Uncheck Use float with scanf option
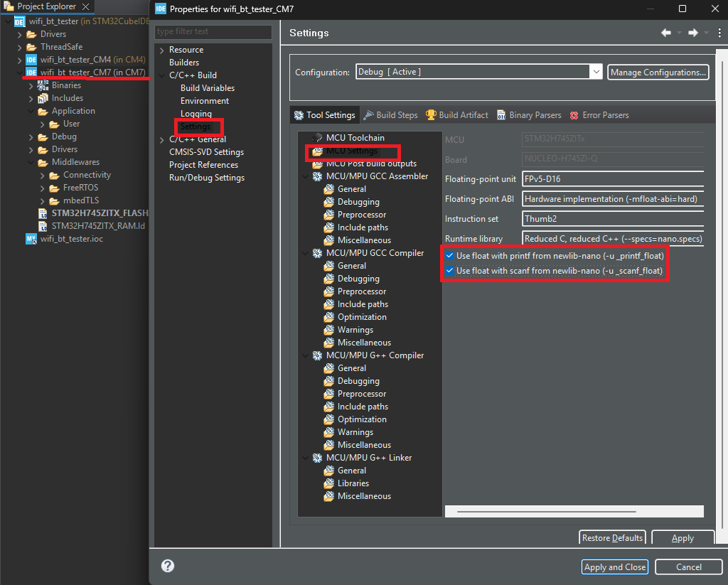Image resolution: width=728 pixels, height=585 pixels. [449, 271]
